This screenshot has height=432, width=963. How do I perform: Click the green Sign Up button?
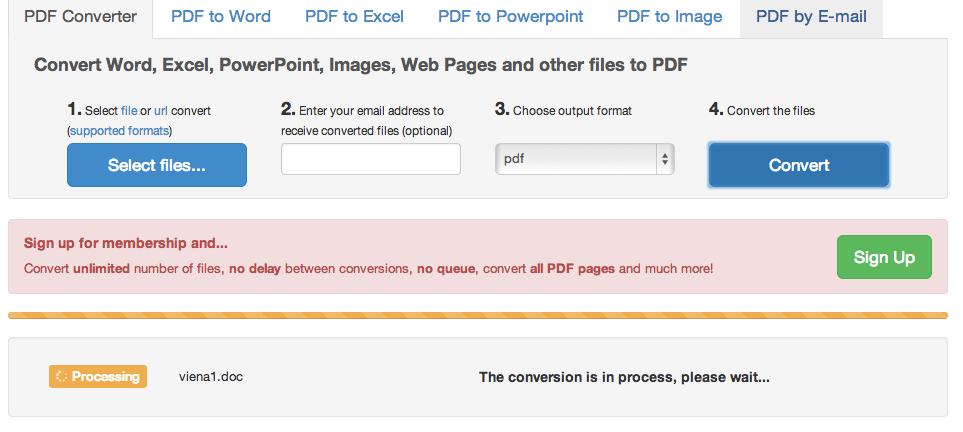pos(884,257)
